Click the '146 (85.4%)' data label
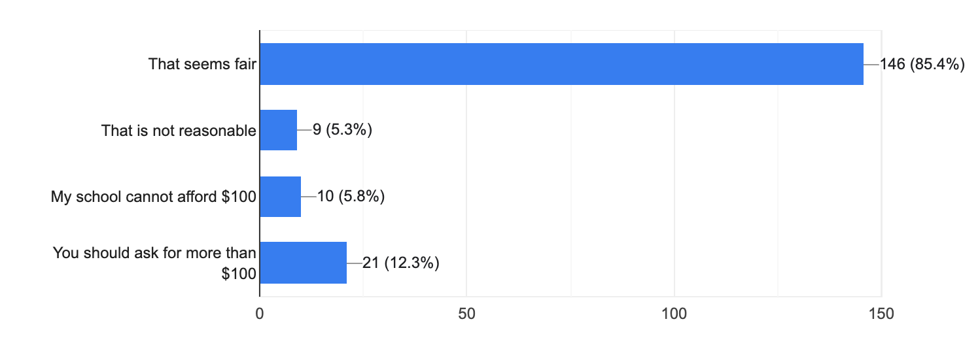This screenshot has width=980, height=349. 922,64
